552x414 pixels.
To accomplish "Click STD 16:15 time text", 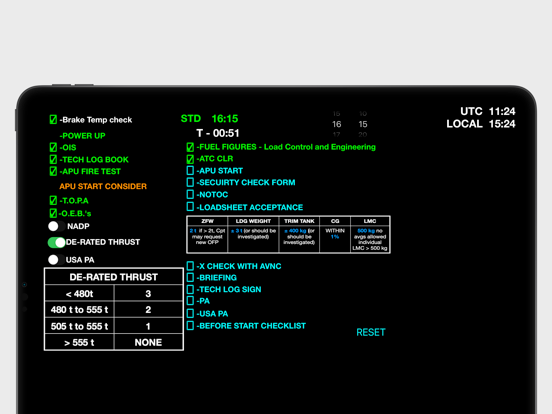I will (209, 119).
